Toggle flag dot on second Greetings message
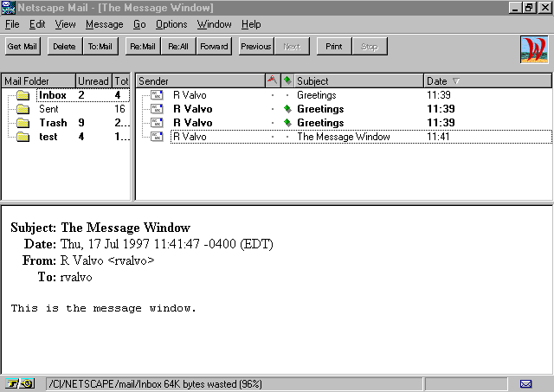 [273, 109]
